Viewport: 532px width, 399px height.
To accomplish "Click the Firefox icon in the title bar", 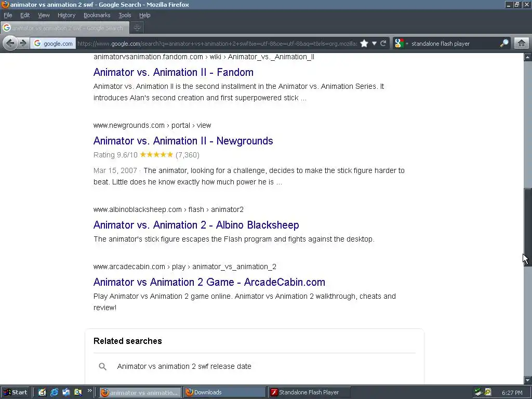I will (x=5, y=4).
